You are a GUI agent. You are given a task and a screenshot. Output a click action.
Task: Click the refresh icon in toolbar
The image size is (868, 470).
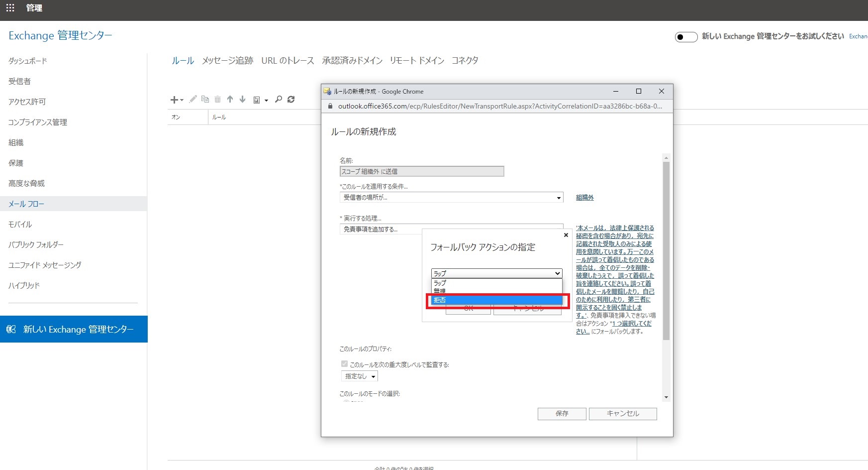(x=291, y=100)
